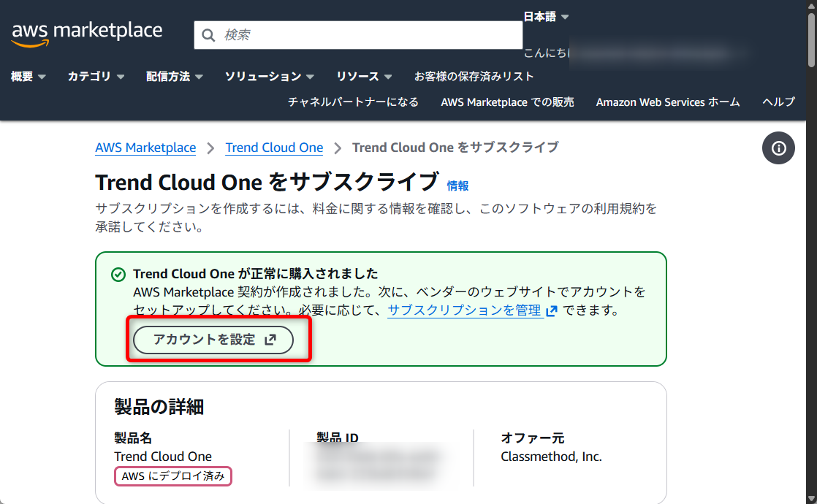This screenshot has width=817, height=504.
Task: Expand the 配信方法 menu
Action: (174, 77)
